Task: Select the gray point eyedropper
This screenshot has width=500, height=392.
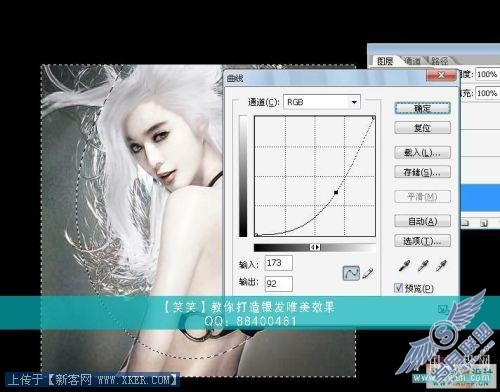Action: [423, 266]
